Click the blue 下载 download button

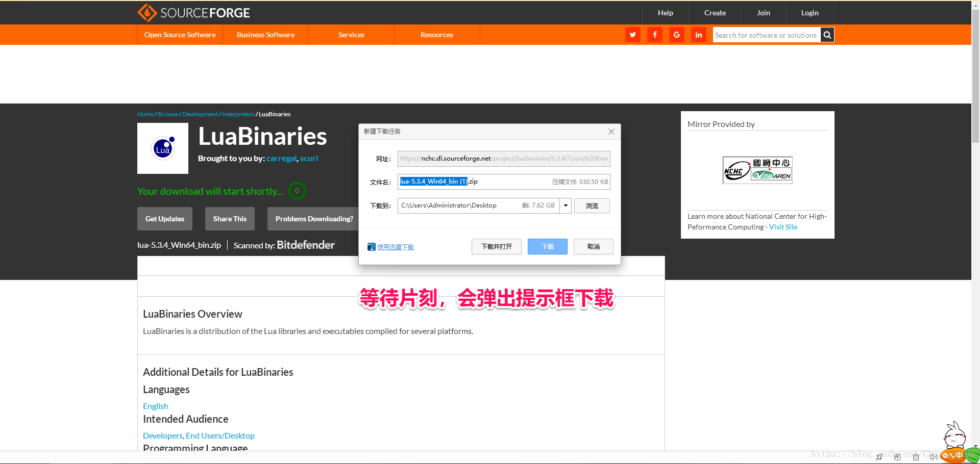[548, 247]
